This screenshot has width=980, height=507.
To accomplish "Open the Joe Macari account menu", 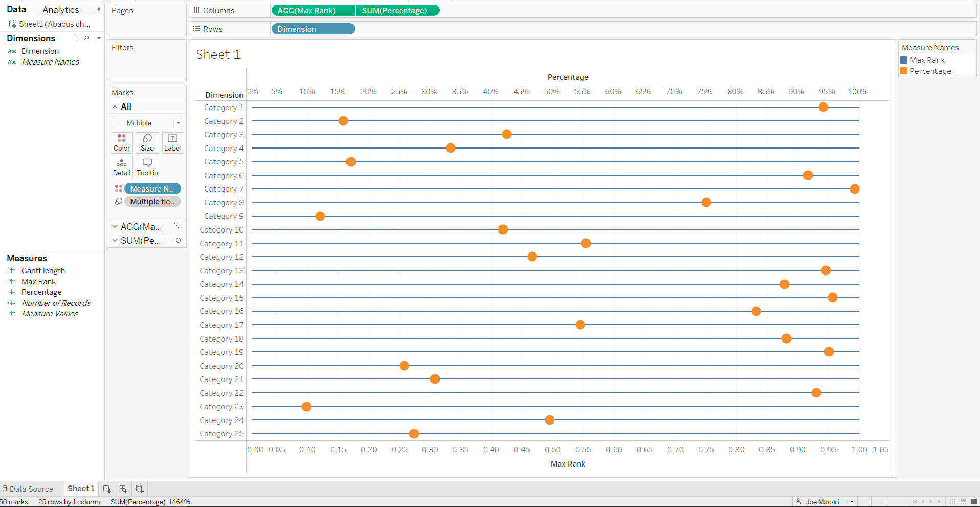I will click(x=823, y=501).
